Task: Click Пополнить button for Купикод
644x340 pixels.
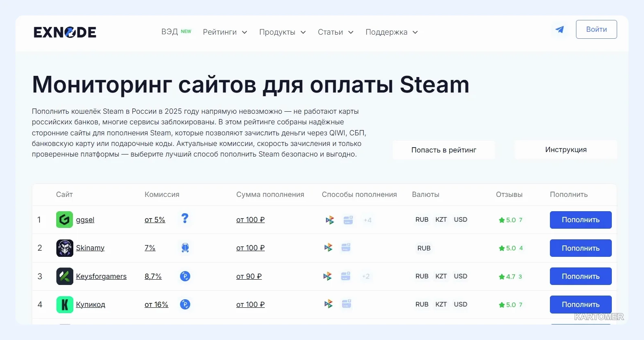Action: click(x=581, y=305)
